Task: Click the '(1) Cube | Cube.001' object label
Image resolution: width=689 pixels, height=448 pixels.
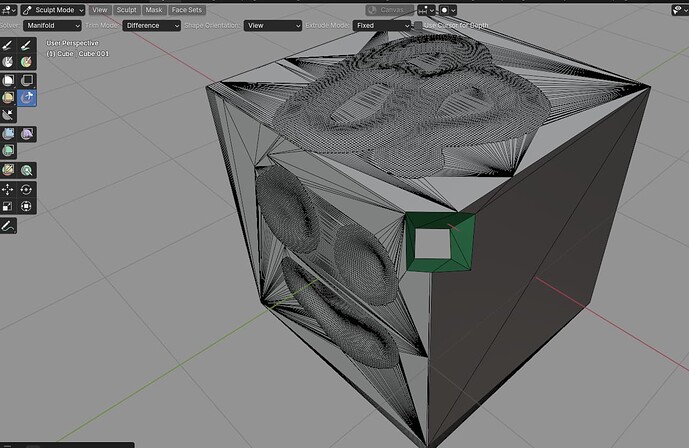Action: click(78, 54)
